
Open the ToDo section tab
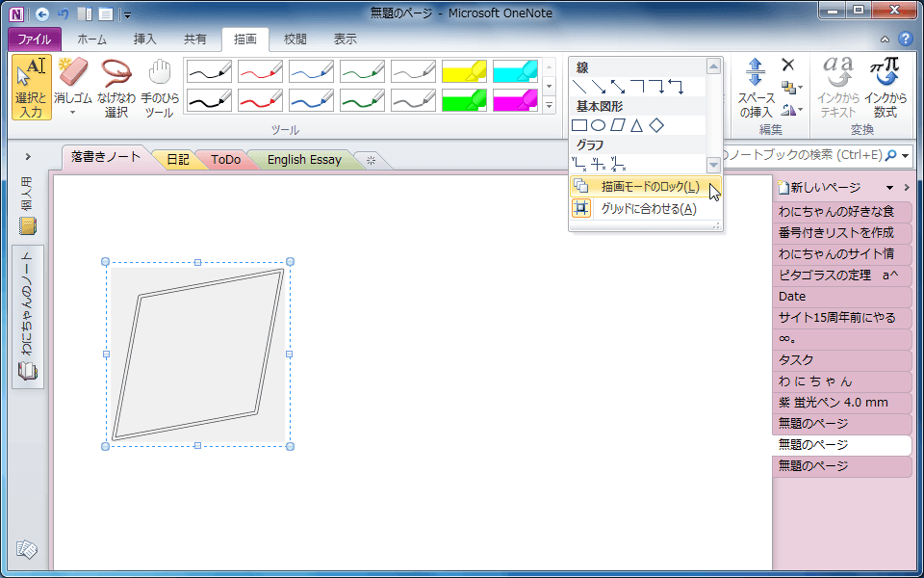[x=225, y=160]
